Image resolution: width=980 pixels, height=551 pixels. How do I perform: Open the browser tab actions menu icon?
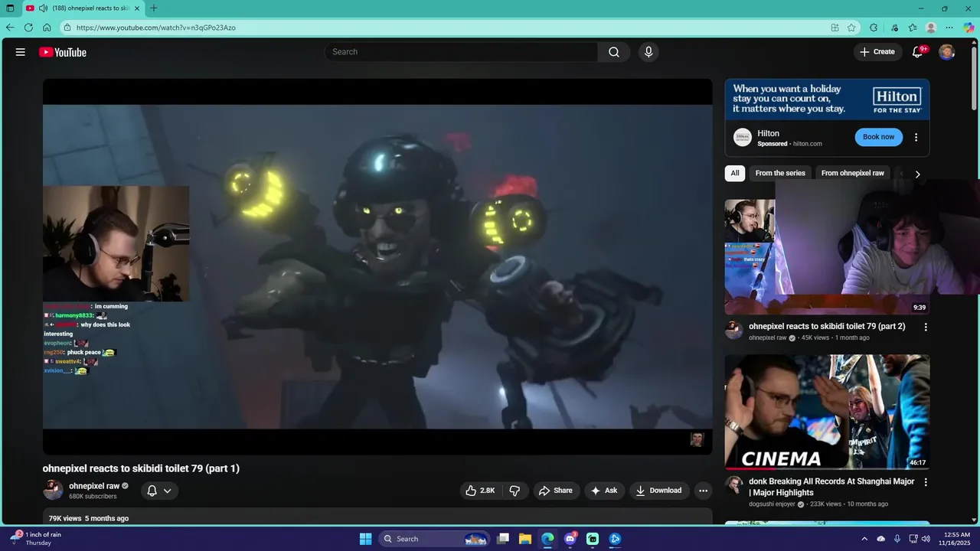pos(10,8)
